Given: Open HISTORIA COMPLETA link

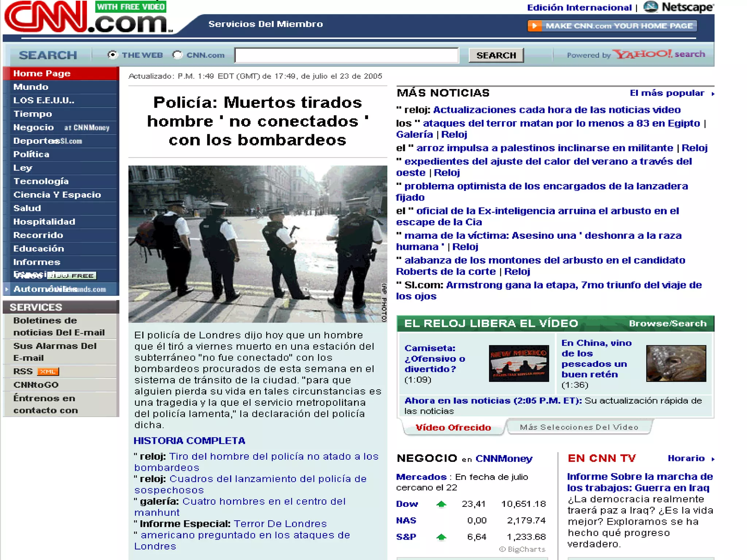Looking at the screenshot, I should tap(189, 440).
